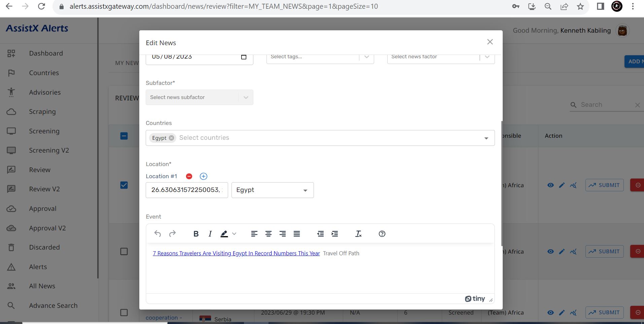The width and height of the screenshot is (644, 324).
Task: Toggle the header select-all checkbox
Action: click(124, 136)
